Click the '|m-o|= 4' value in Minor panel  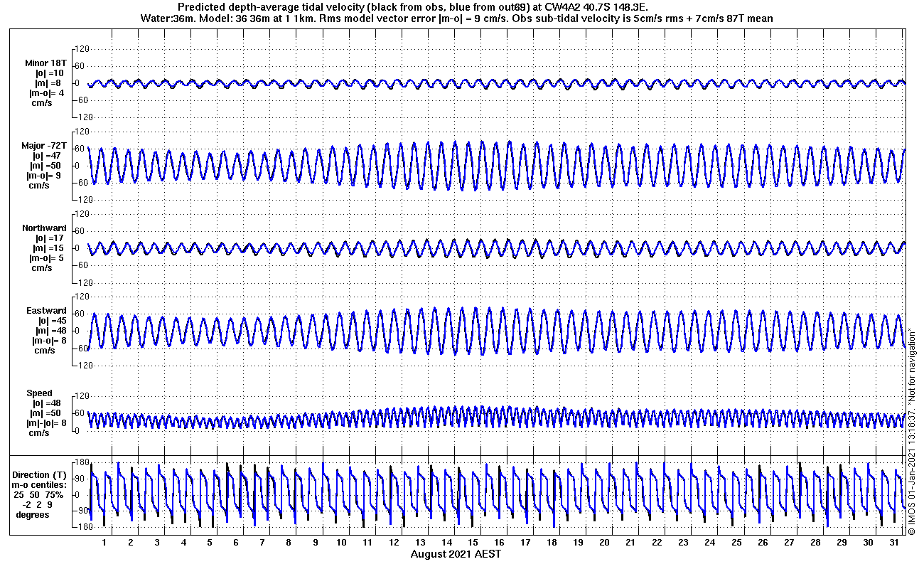pos(47,93)
